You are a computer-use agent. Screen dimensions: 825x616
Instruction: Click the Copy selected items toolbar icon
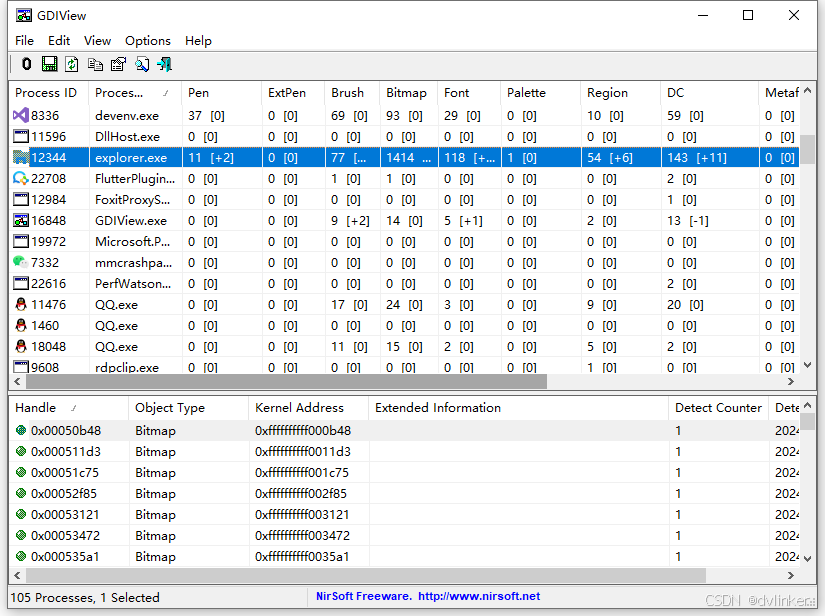click(95, 64)
